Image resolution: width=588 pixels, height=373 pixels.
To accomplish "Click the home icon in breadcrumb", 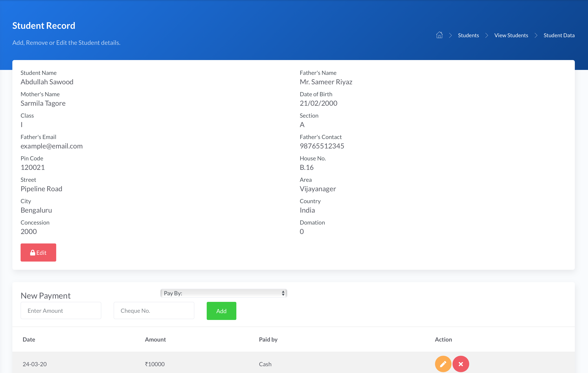I will [439, 35].
